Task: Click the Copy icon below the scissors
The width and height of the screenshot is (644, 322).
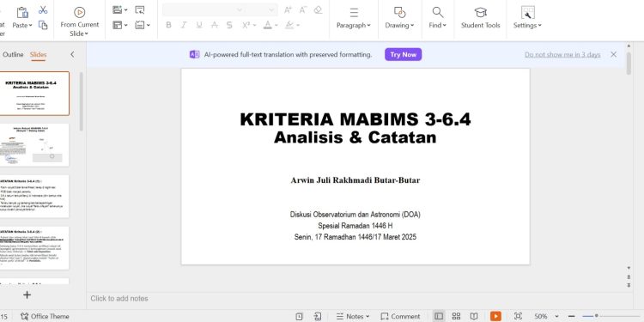Action: (x=43, y=25)
